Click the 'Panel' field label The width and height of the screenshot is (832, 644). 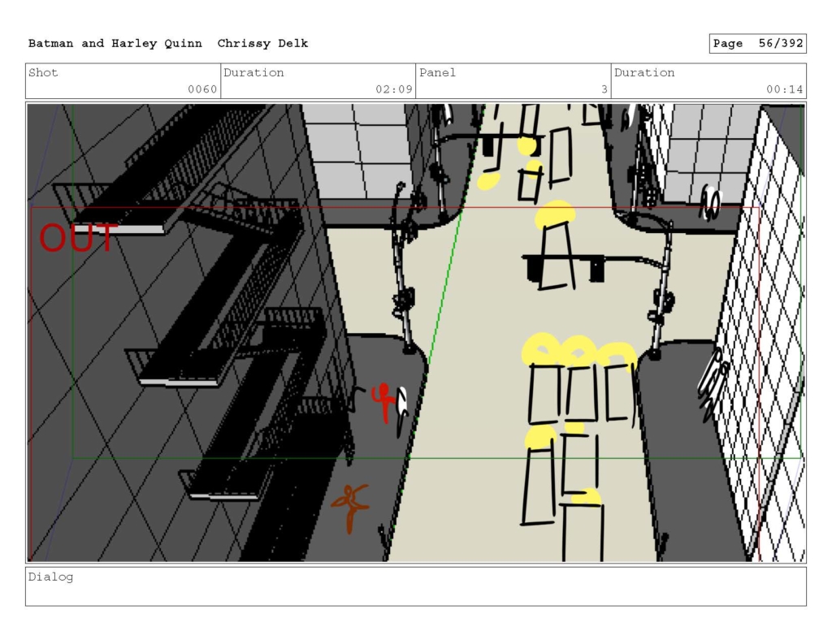437,72
